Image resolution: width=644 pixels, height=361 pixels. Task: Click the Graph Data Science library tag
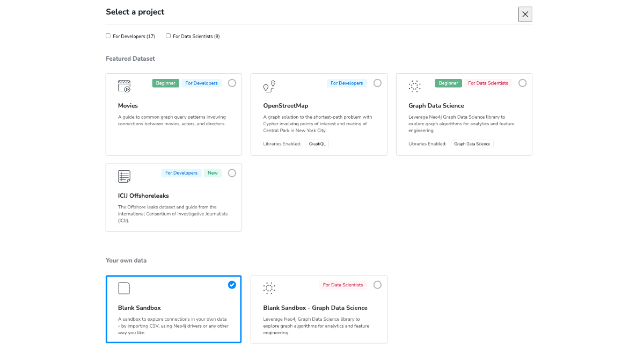pyautogui.click(x=472, y=144)
